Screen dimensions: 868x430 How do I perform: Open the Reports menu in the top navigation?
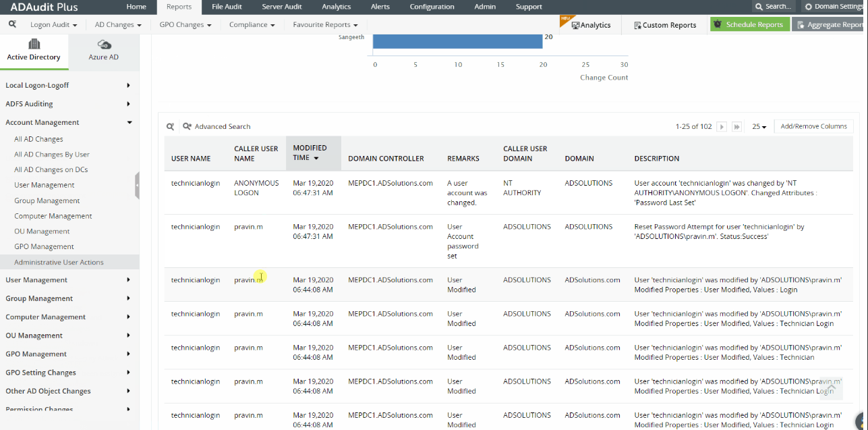point(179,7)
